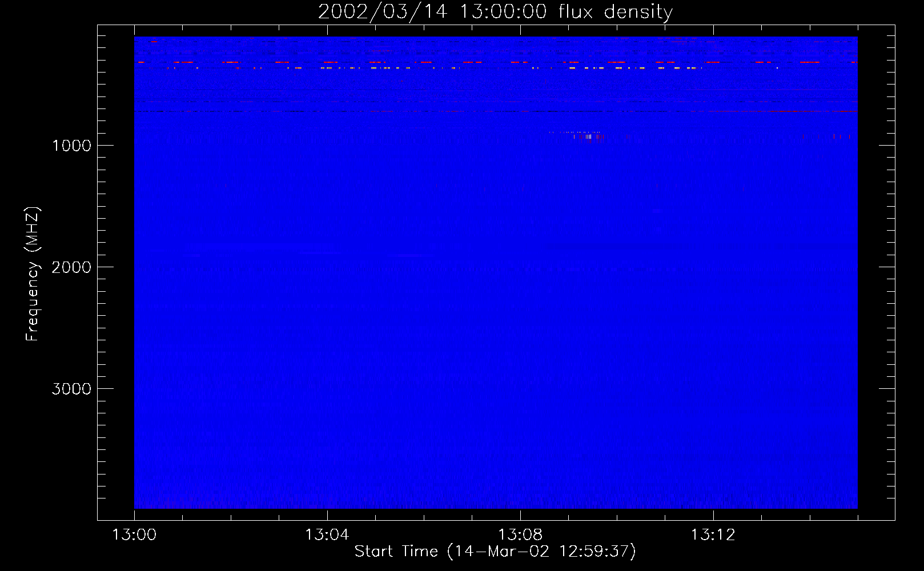Click the "Start Time" text below the x-axis
The width and height of the screenshot is (924, 571).
[x=396, y=551]
